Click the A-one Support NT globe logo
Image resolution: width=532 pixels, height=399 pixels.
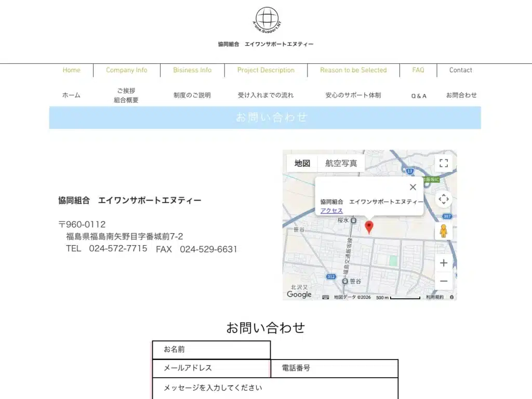(267, 20)
